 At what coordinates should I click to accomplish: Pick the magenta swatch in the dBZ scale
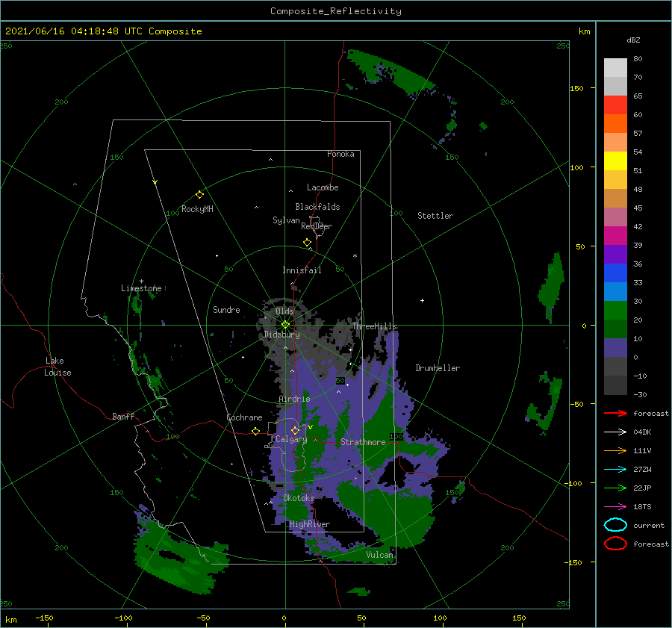point(615,235)
